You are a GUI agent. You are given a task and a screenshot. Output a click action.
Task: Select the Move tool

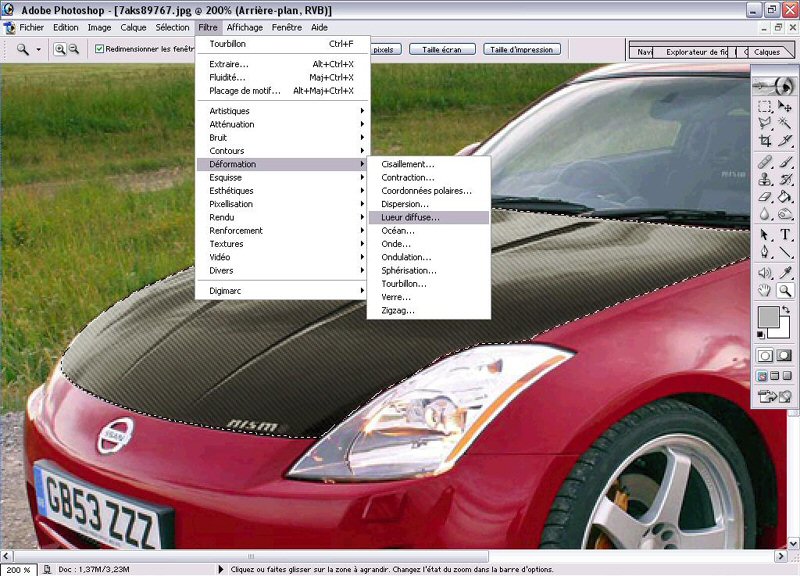click(785, 106)
